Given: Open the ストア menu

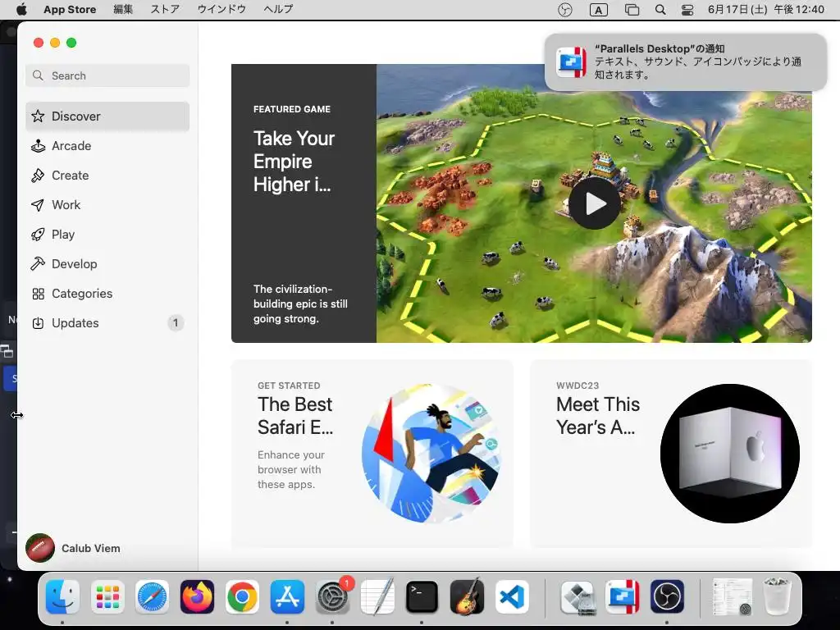Looking at the screenshot, I should [x=164, y=9].
